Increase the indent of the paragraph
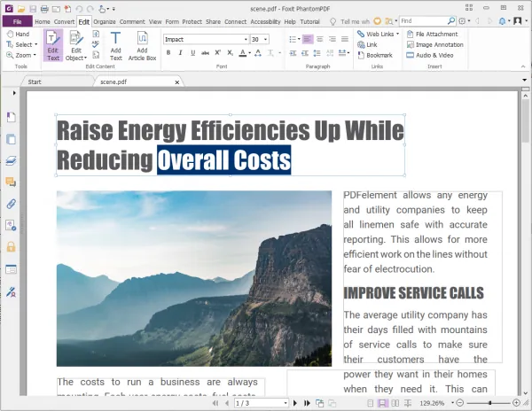Image resolution: width=532 pixels, height=411 pixels. click(293, 53)
